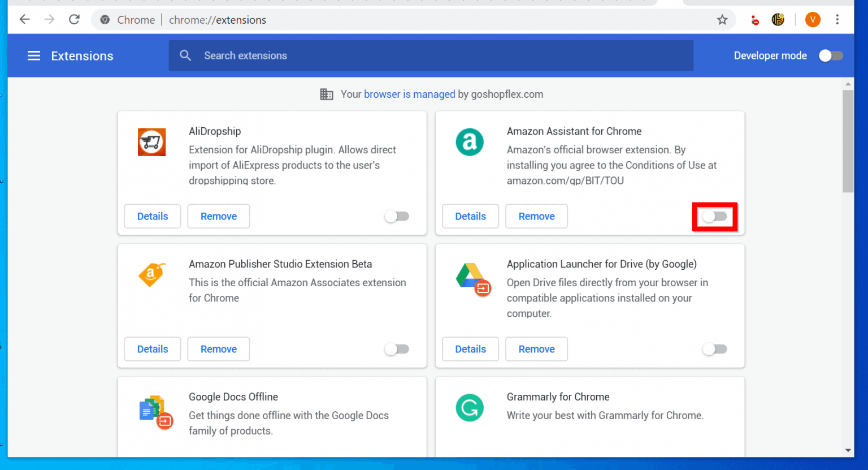This screenshot has width=868, height=470.
Task: Click the vertical scrollbar thumb
Action: tap(848, 141)
